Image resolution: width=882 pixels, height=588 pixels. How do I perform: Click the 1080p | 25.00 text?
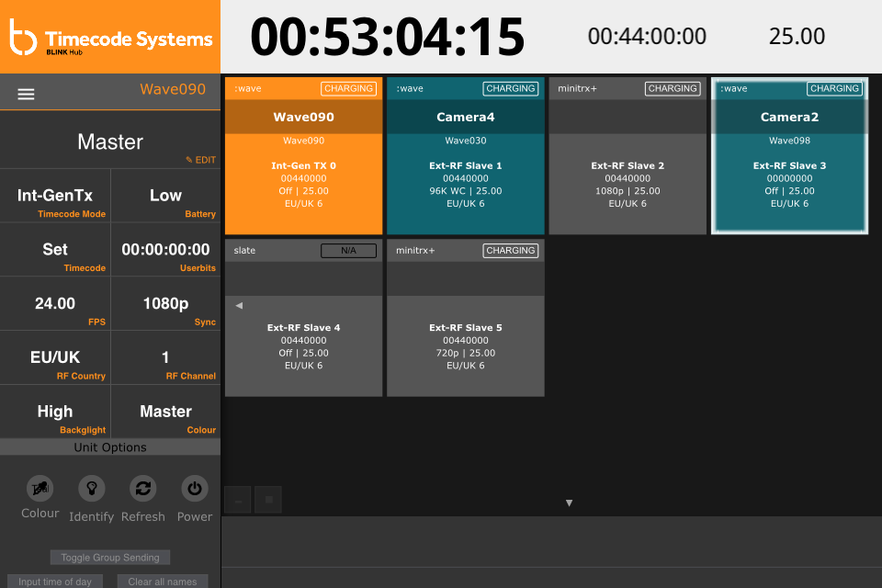[x=628, y=191]
